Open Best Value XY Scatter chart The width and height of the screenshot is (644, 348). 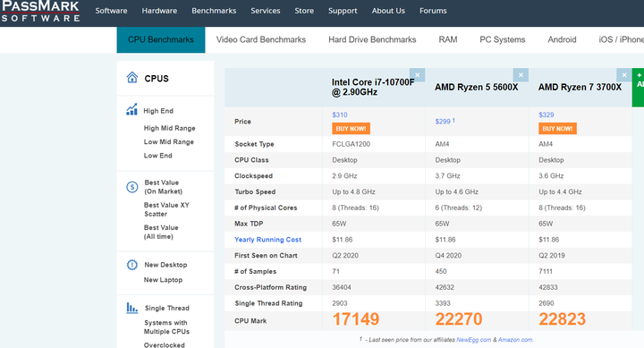[166, 209]
